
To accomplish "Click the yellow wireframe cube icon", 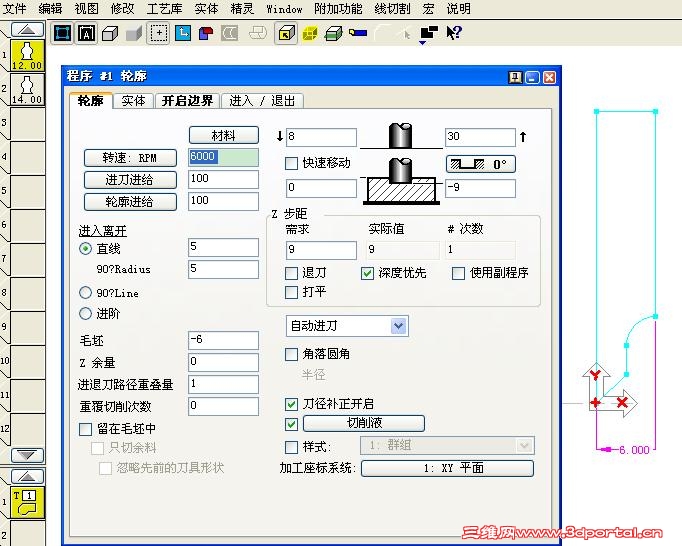I will 310,33.
